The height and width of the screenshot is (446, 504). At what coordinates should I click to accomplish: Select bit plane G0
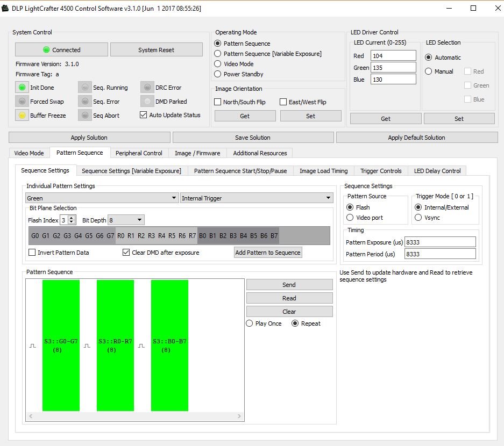pyautogui.click(x=35, y=236)
